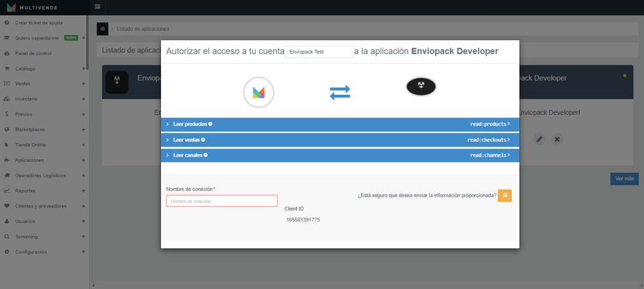The height and width of the screenshot is (289, 644).
Task: Click the Operadores Logísticos truck icon
Action: 7,175
